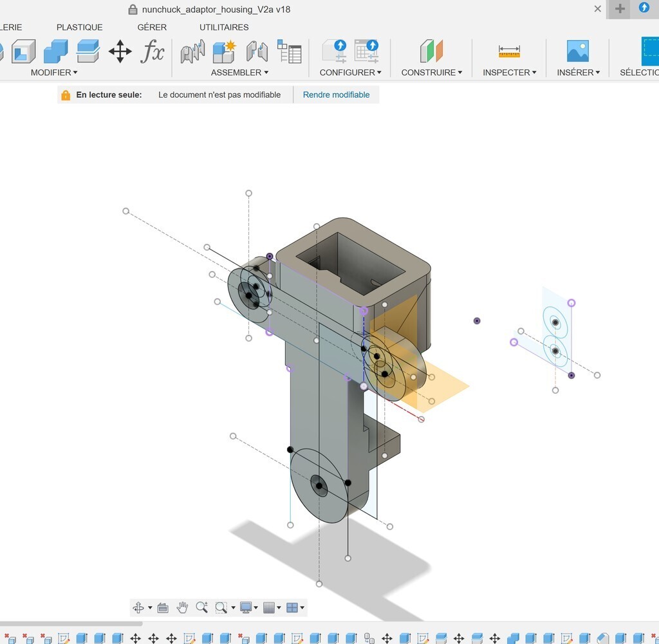Select the Measure ruler tool

(x=510, y=51)
